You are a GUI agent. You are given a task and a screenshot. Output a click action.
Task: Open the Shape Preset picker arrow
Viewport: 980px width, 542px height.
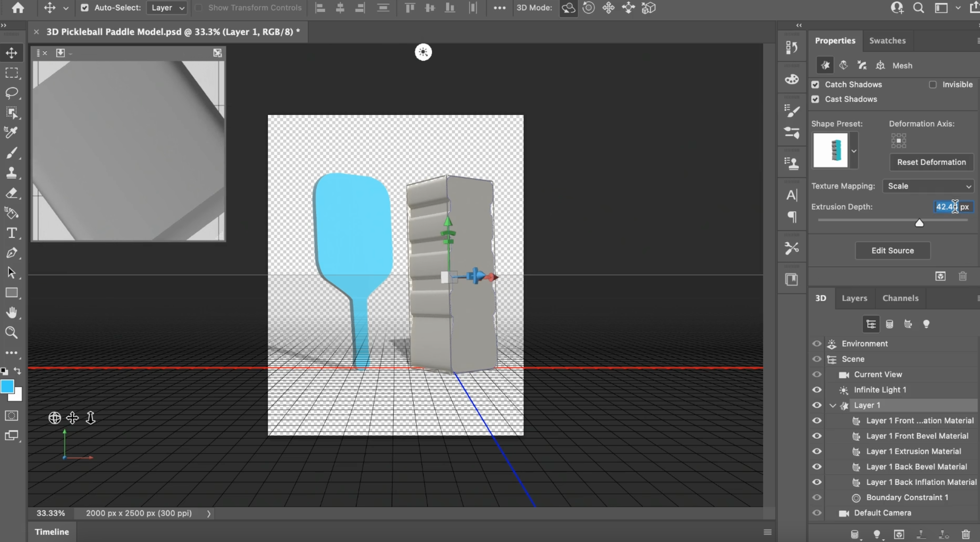(x=854, y=151)
